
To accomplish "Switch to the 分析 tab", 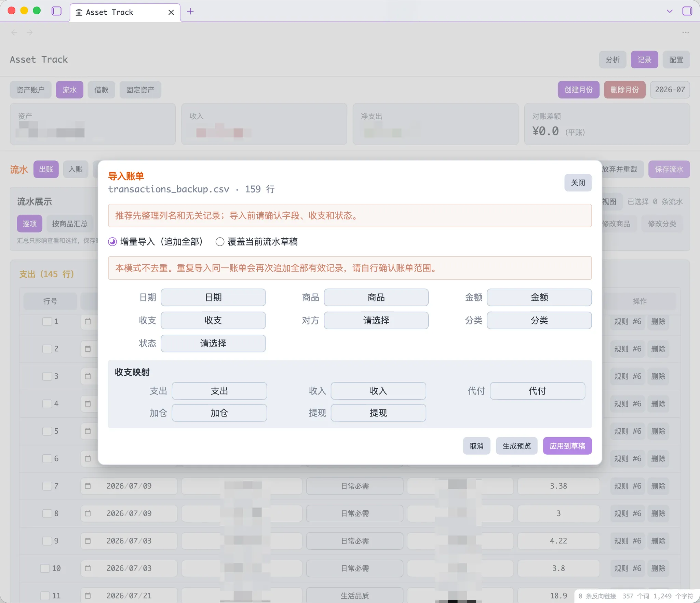I will [612, 60].
